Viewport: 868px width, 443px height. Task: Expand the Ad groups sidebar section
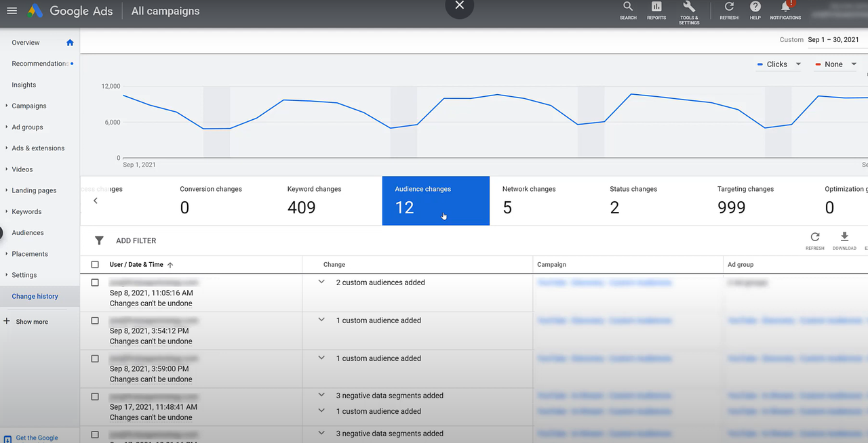pos(7,127)
